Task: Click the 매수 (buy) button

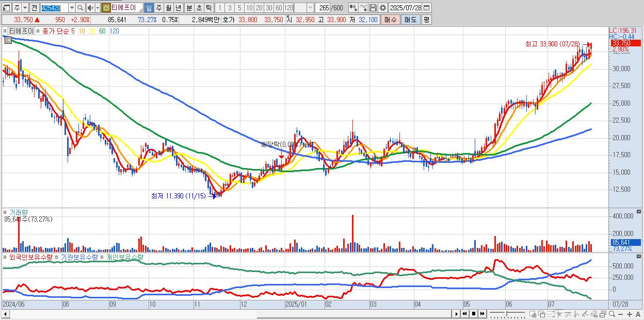Action: pos(391,20)
